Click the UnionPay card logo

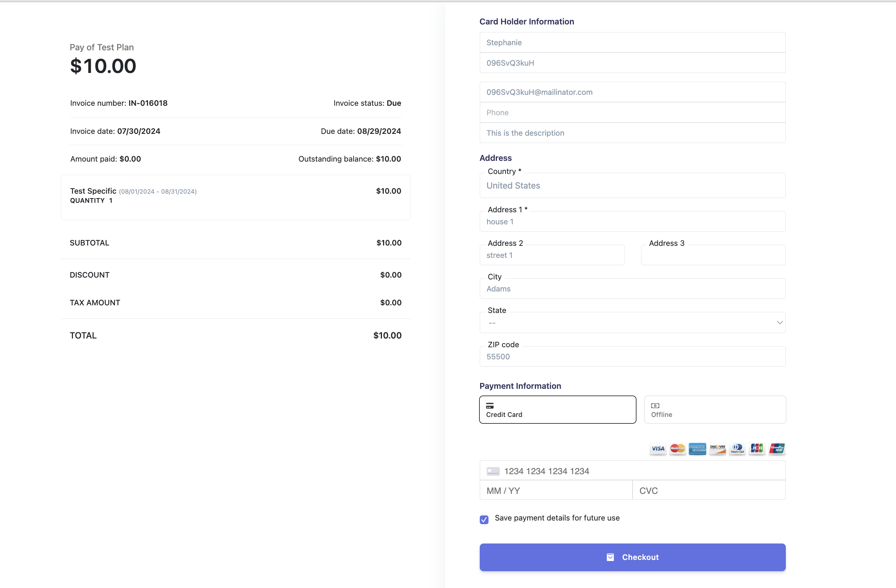pos(777,449)
